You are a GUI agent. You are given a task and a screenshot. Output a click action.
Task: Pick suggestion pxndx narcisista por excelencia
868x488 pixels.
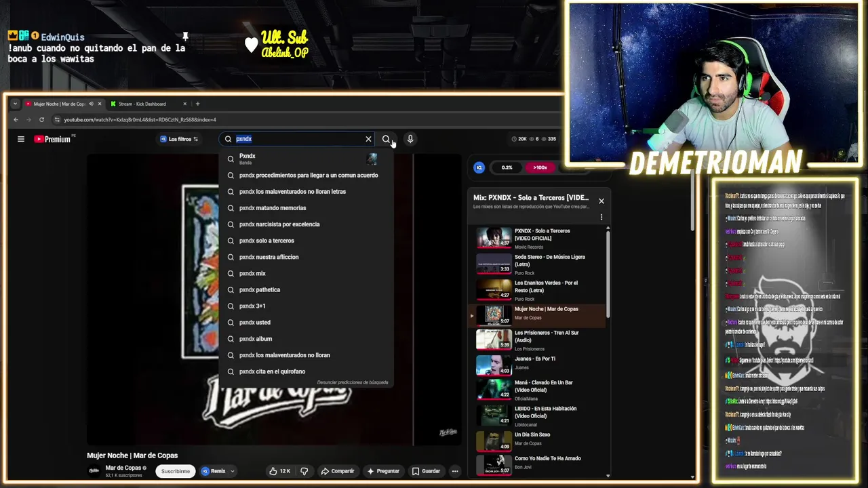[306, 224]
